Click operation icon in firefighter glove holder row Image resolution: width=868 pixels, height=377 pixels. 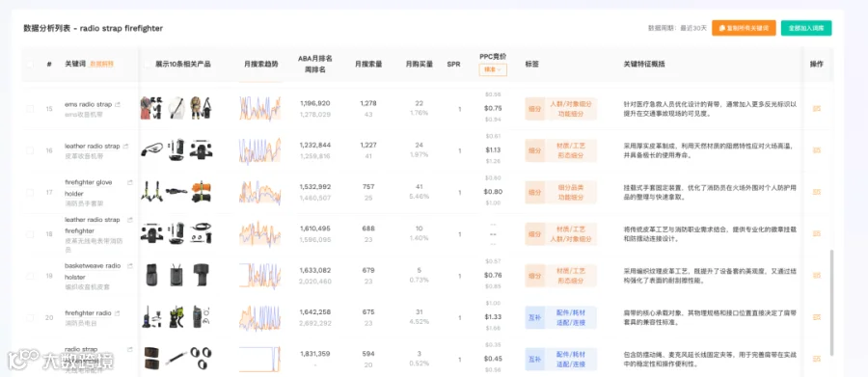817,192
